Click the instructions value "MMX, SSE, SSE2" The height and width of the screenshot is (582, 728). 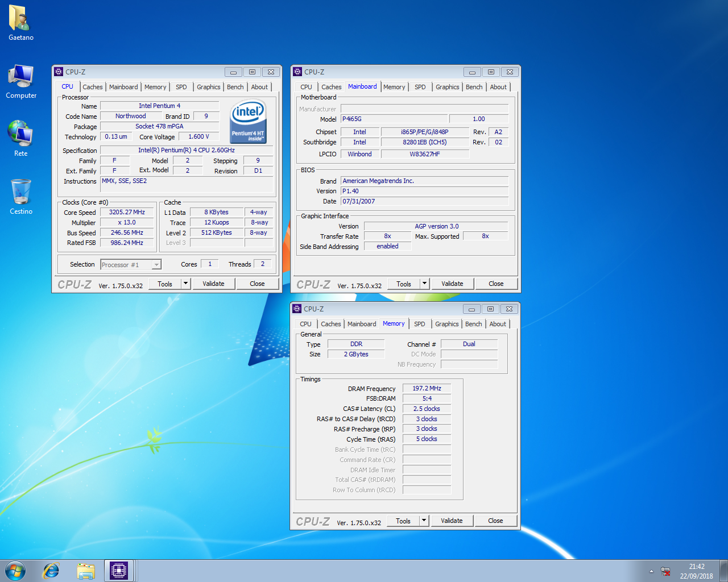[x=187, y=185]
